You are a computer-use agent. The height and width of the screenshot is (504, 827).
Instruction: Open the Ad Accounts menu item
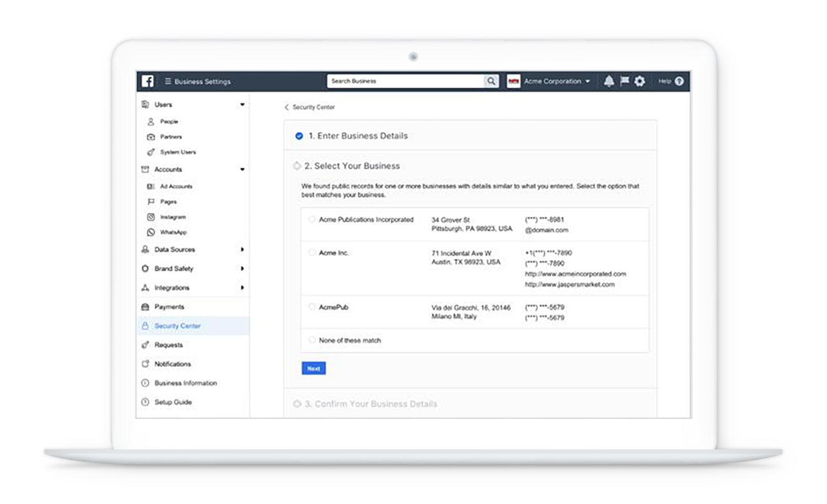tap(176, 186)
